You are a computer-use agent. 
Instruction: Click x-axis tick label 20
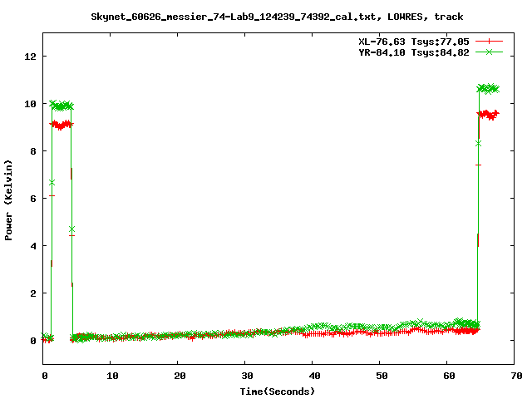(x=180, y=376)
